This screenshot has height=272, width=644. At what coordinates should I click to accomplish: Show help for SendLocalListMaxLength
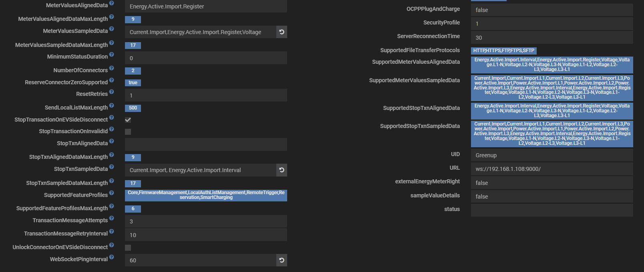[x=112, y=106]
